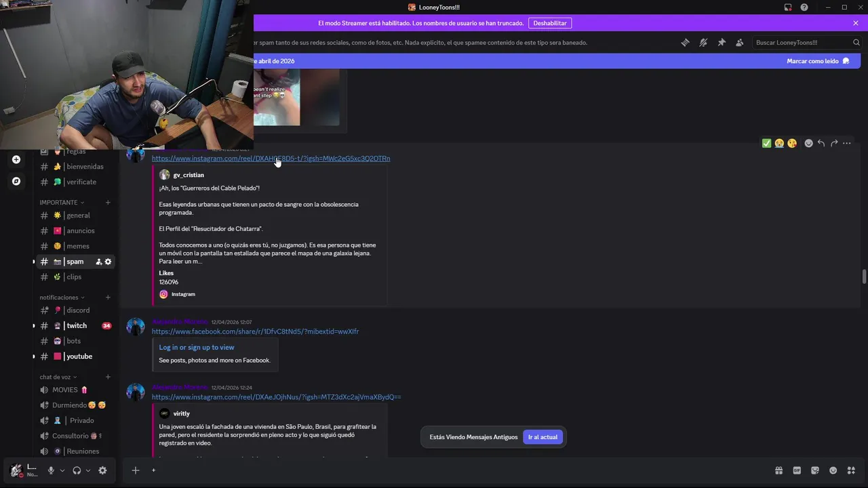868x488 pixels.
Task: Open the general channel
Action: (75, 216)
